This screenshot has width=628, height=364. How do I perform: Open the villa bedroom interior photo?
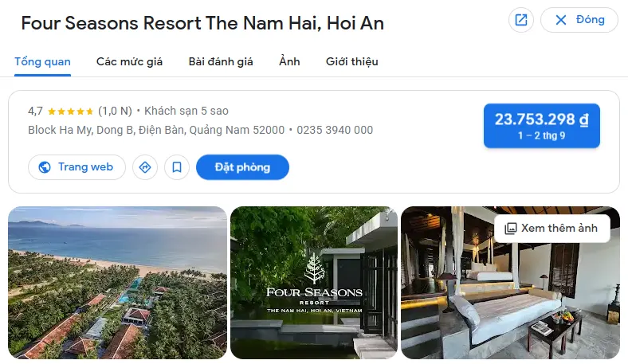coord(510,282)
